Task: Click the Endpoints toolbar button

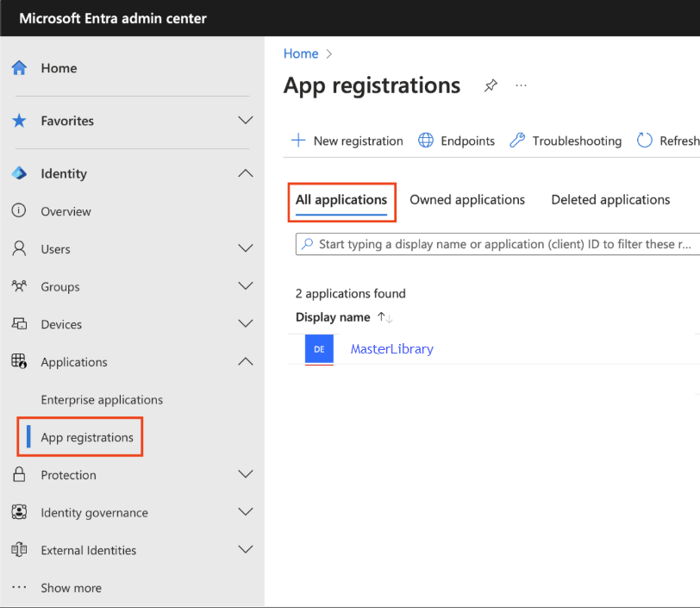Action: [x=456, y=141]
